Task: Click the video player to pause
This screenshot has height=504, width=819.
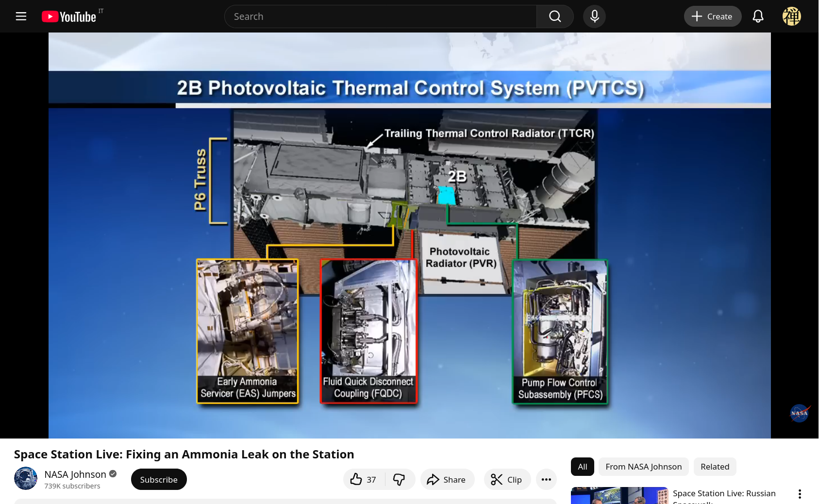Action: tap(409, 235)
